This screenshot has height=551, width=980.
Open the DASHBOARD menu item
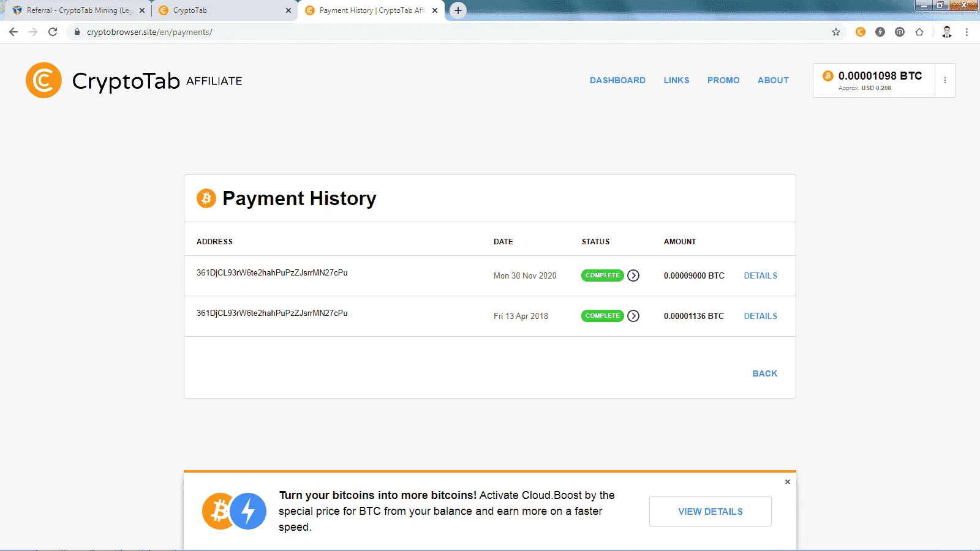click(x=617, y=80)
